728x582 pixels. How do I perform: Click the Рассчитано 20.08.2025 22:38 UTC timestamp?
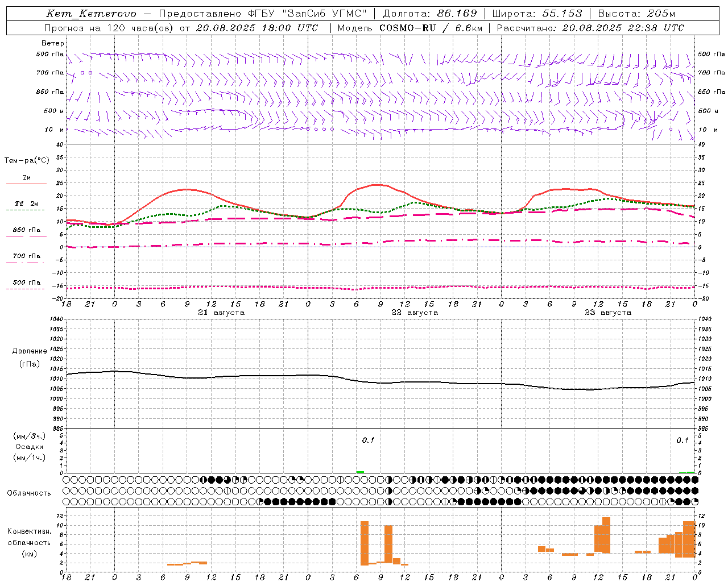point(590,28)
